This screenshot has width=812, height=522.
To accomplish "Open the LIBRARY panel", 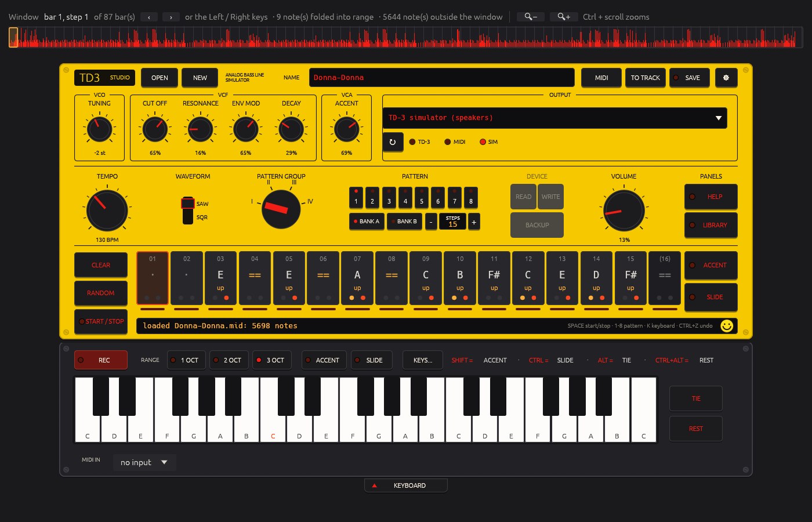I will pos(710,225).
